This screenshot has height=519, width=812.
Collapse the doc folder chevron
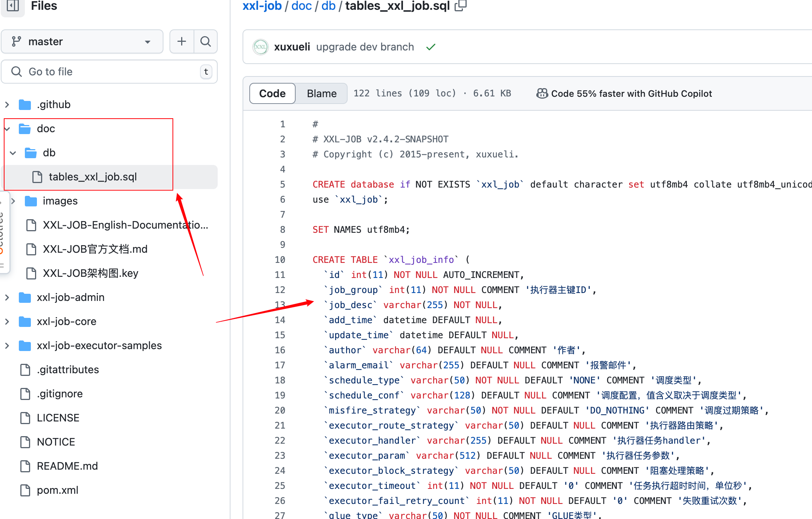click(7, 129)
